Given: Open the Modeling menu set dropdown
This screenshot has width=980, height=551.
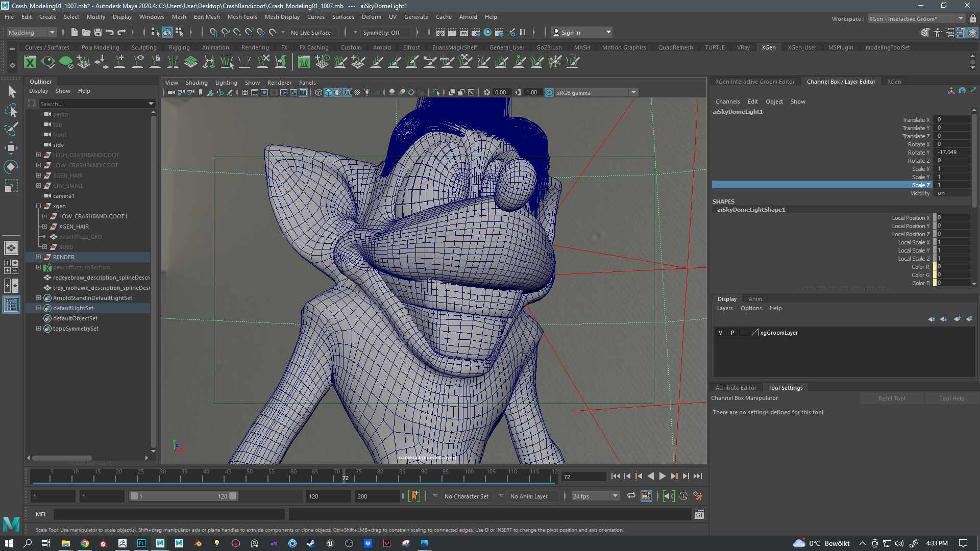Looking at the screenshot, I should click(32, 32).
